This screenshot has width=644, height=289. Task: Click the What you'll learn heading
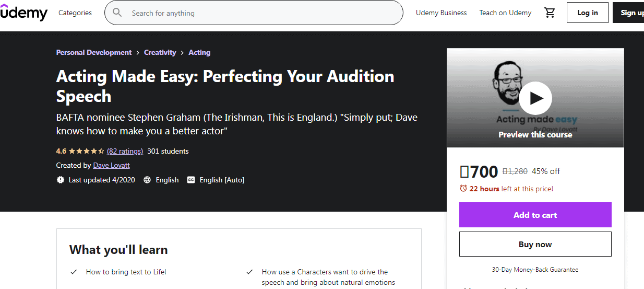(118, 250)
